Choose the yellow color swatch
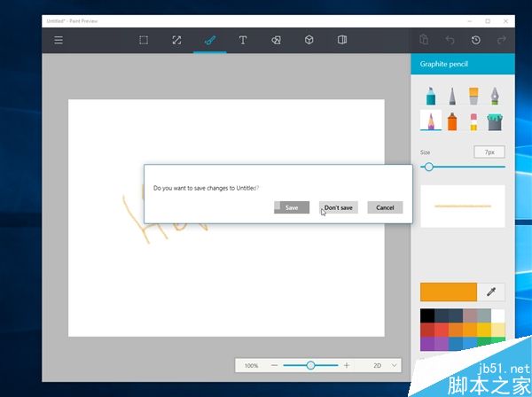The height and width of the screenshot is (397, 532). click(484, 330)
